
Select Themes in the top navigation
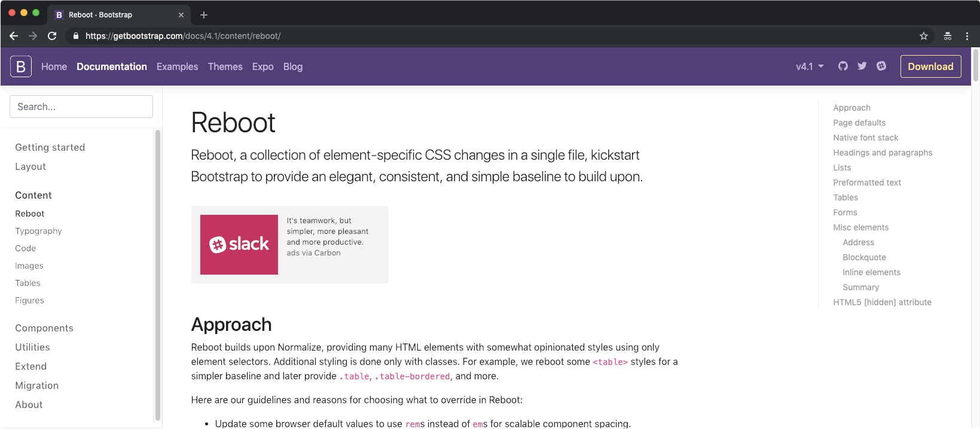coord(225,66)
